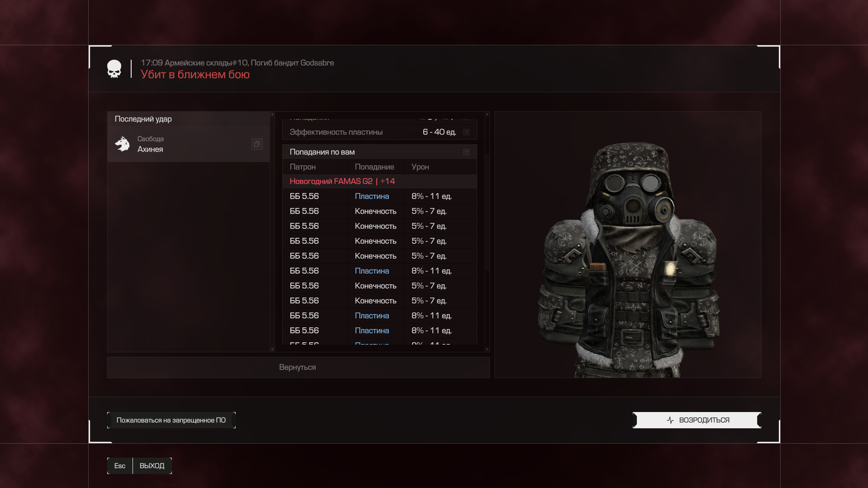868x488 pixels.
Task: Click up arrow of hits list scrollbar
Action: pos(487,114)
